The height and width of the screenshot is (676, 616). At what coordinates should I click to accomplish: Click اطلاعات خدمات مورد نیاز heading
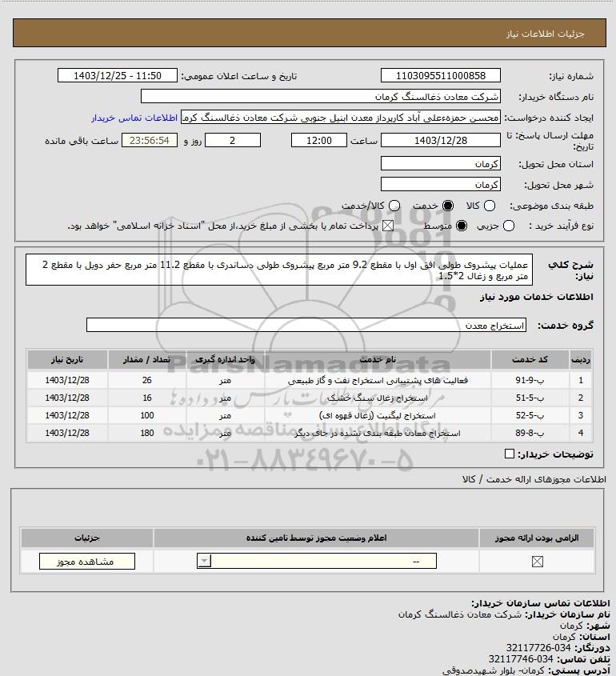(537, 297)
